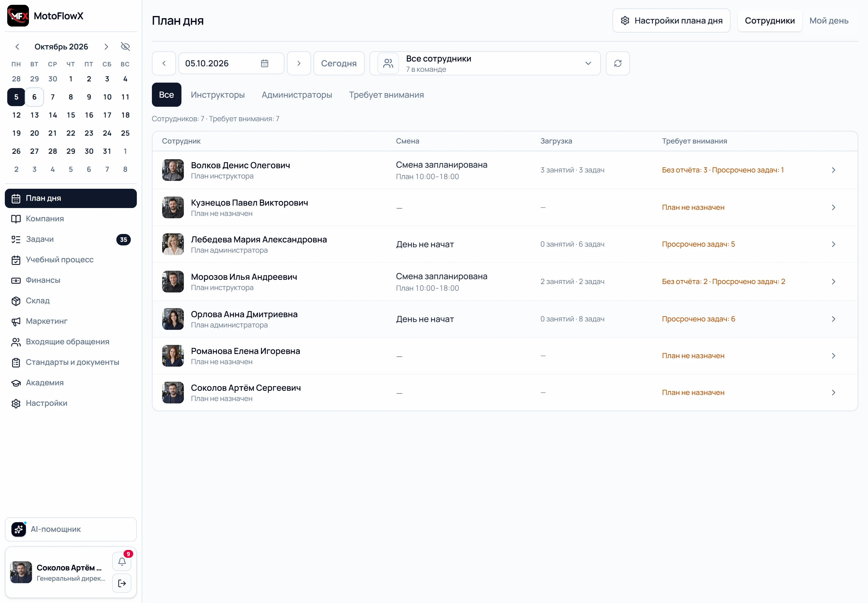Go to the next month in the mini calendar
868x603 pixels.
106,46
